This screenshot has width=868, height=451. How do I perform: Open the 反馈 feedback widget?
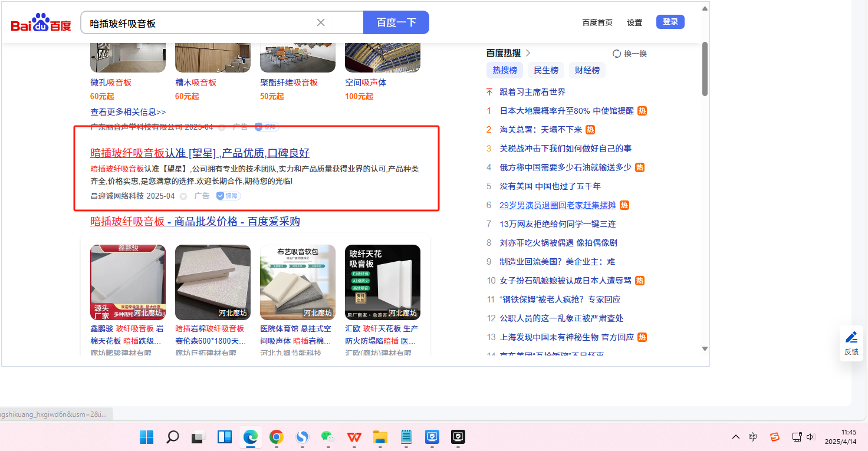pos(851,343)
